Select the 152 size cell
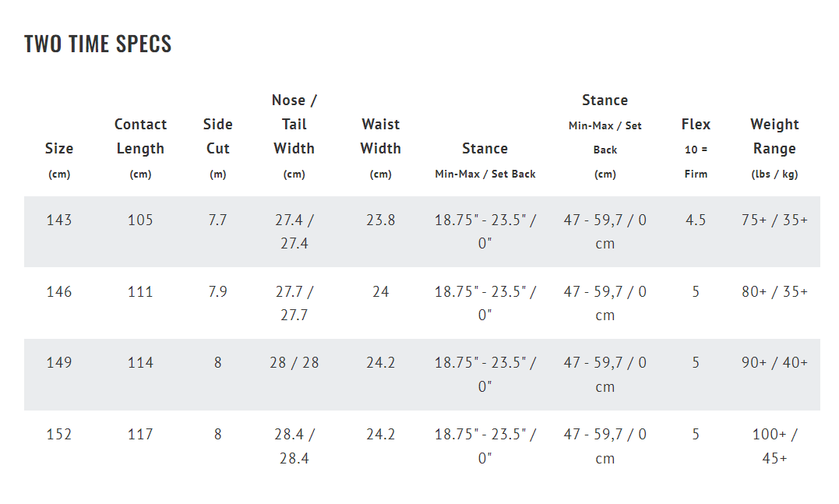This screenshot has width=839, height=504. [59, 435]
